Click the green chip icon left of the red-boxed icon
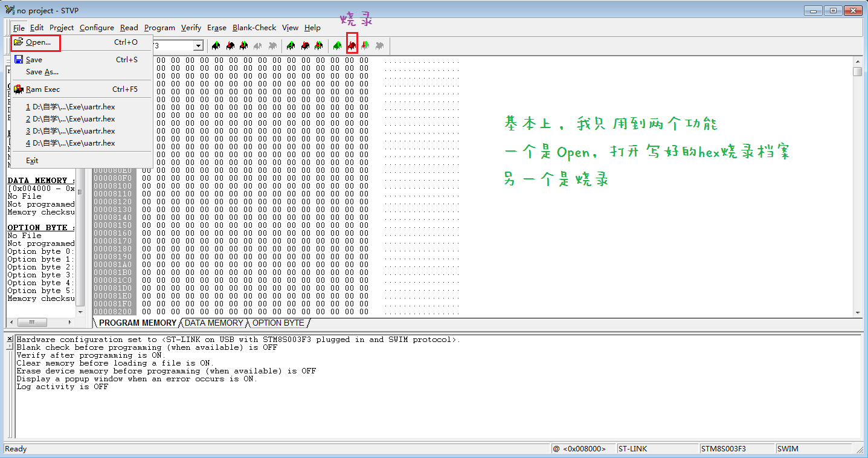 [x=337, y=46]
